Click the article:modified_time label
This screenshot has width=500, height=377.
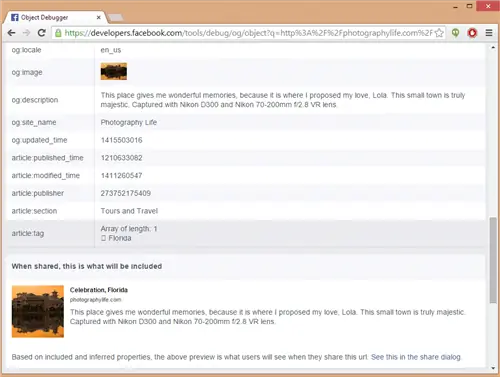coord(46,175)
